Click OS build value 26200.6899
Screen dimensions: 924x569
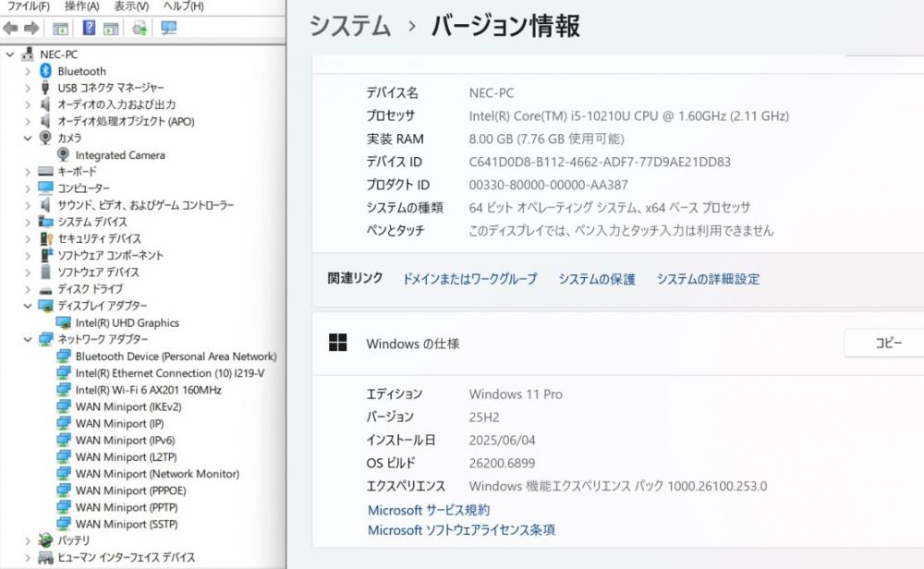point(502,463)
